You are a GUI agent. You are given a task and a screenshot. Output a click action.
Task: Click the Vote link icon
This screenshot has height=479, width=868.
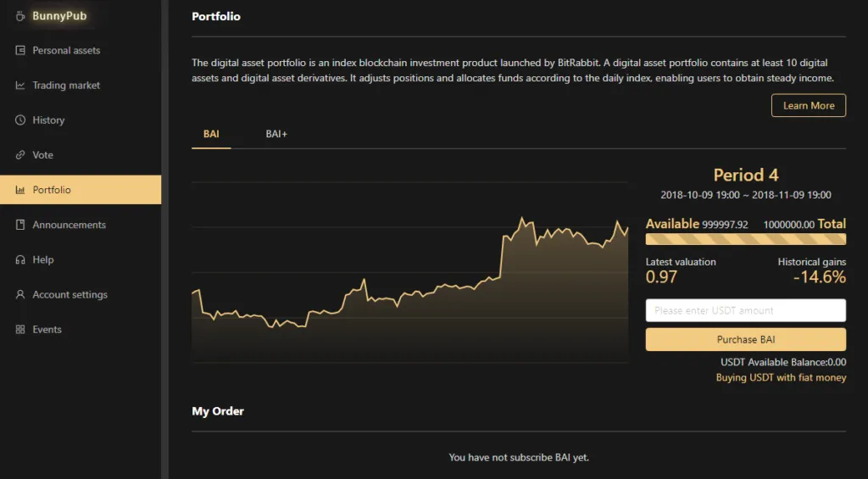[20, 155]
